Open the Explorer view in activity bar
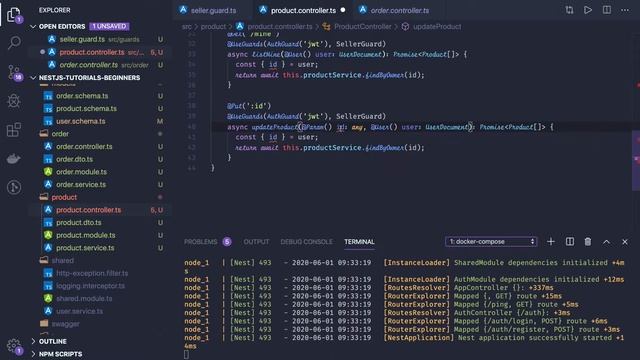 point(13,15)
